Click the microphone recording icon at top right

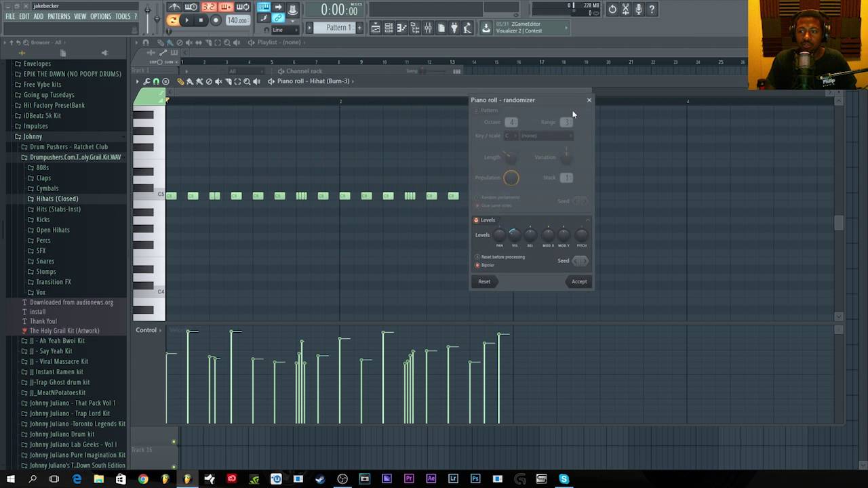coord(639,9)
